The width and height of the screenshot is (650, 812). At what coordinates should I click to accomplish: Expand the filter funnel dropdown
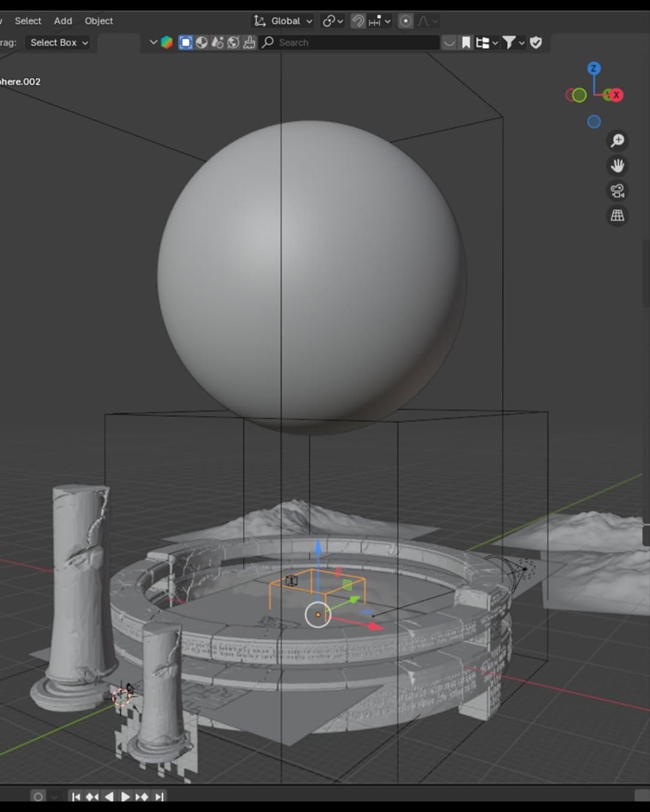tap(513, 43)
